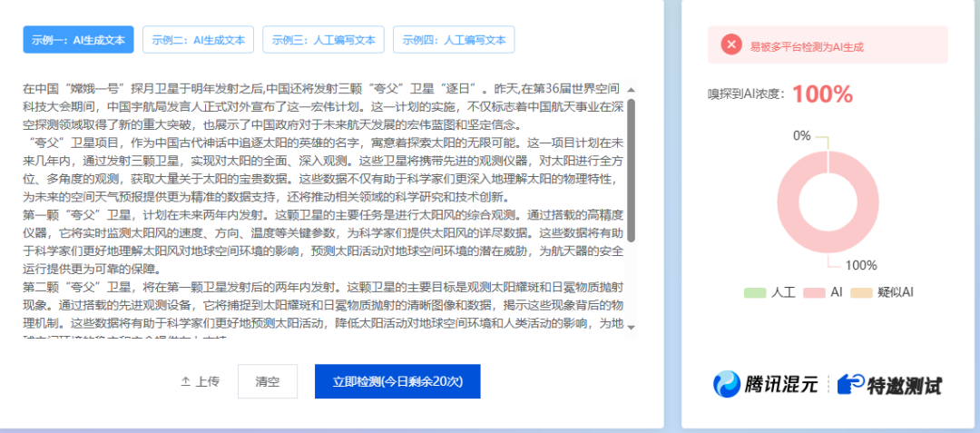Click inside the article text area
Screen dimensions: 980x433
pyautogui.click(x=318, y=209)
